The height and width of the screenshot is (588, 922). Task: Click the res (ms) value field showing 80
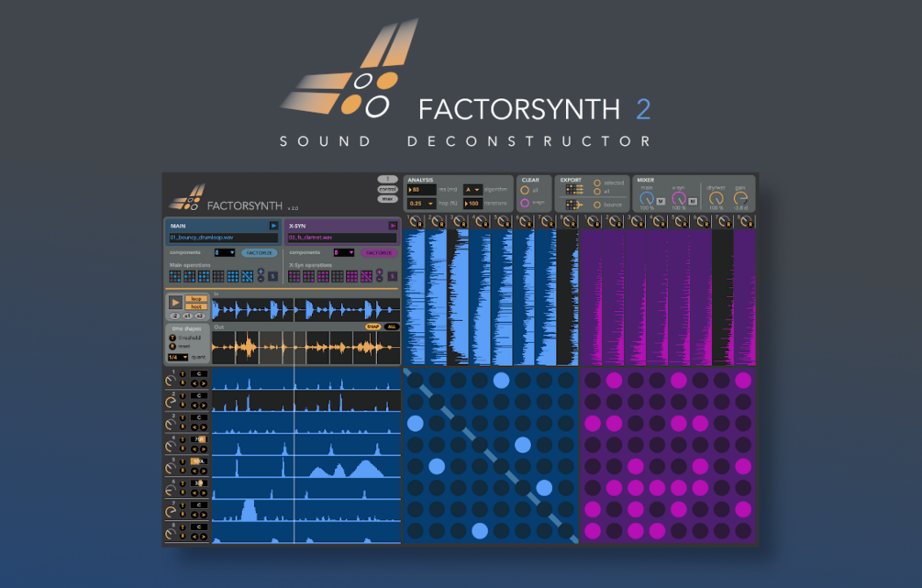(422, 189)
